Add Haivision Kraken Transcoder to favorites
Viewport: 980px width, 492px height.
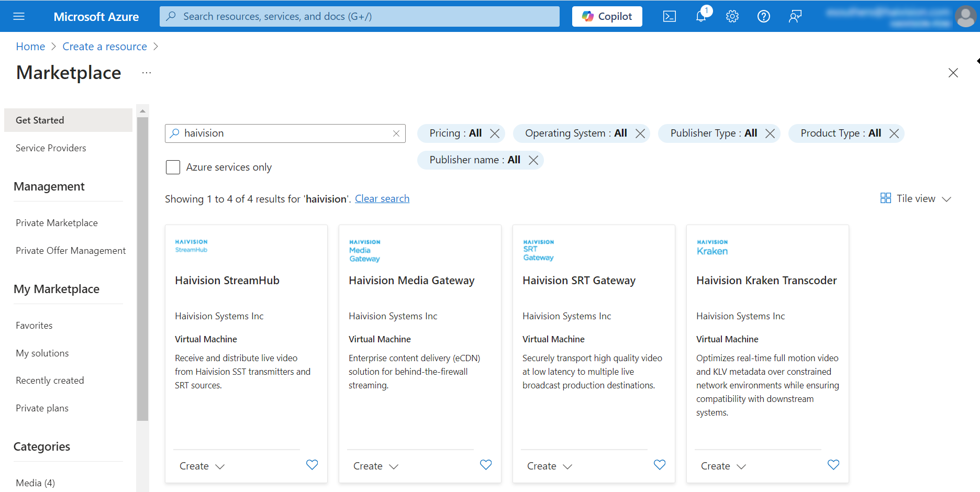pyautogui.click(x=833, y=465)
